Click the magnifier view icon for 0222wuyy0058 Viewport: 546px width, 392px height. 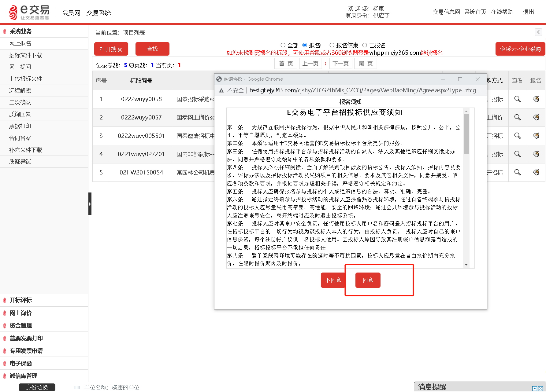517,99
